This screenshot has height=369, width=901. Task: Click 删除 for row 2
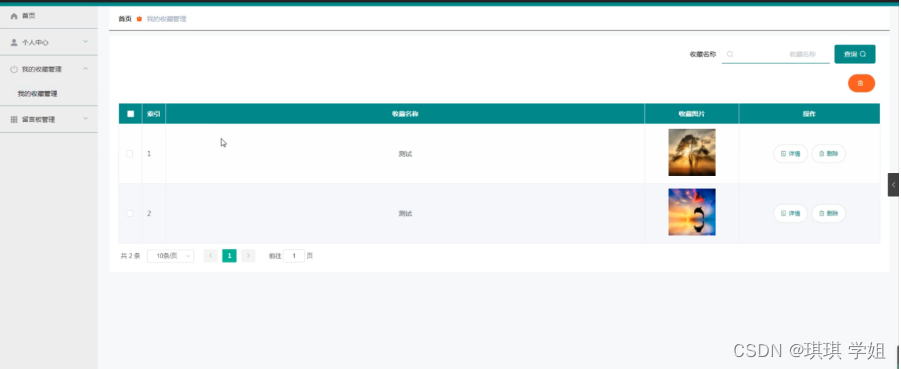click(x=829, y=213)
